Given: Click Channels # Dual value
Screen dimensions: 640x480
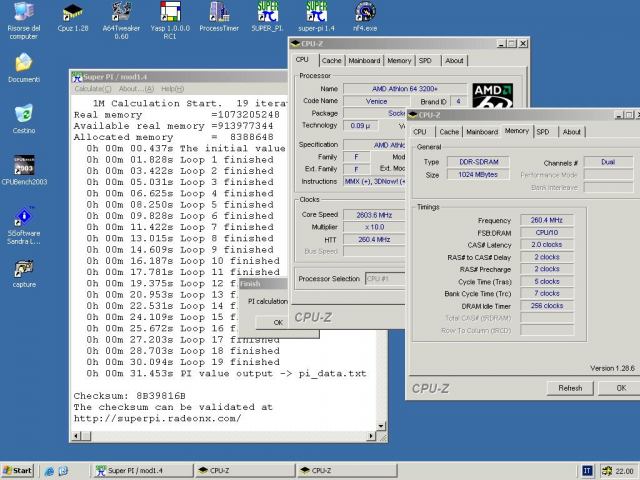Looking at the screenshot, I should 608,162.
